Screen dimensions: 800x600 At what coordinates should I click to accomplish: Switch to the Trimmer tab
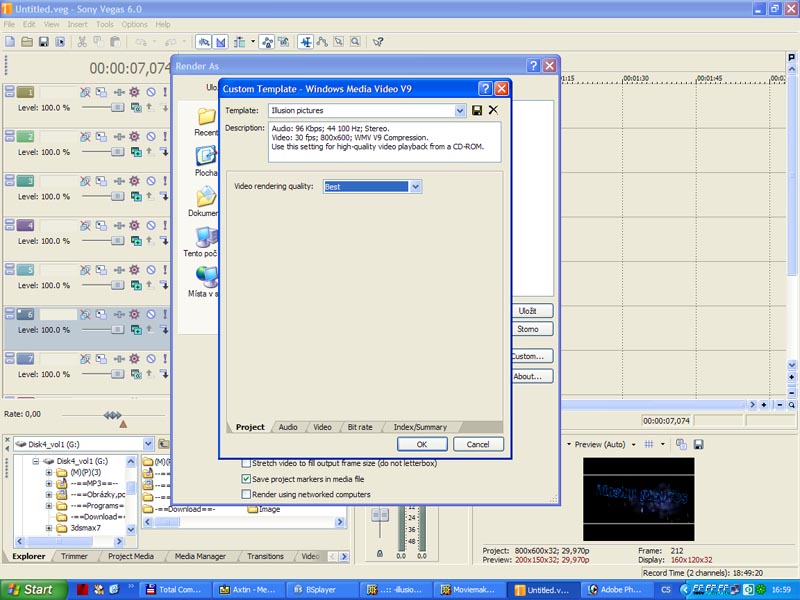pyautogui.click(x=74, y=556)
